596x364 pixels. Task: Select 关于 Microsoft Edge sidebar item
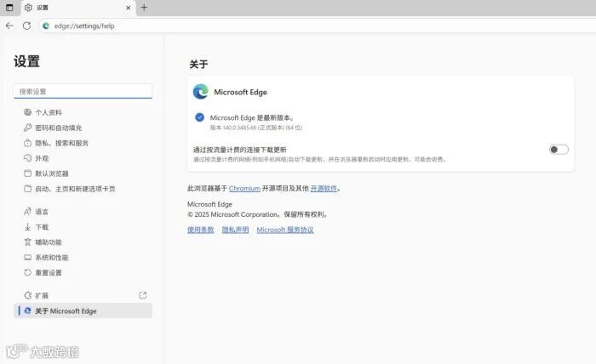pyautogui.click(x=83, y=310)
